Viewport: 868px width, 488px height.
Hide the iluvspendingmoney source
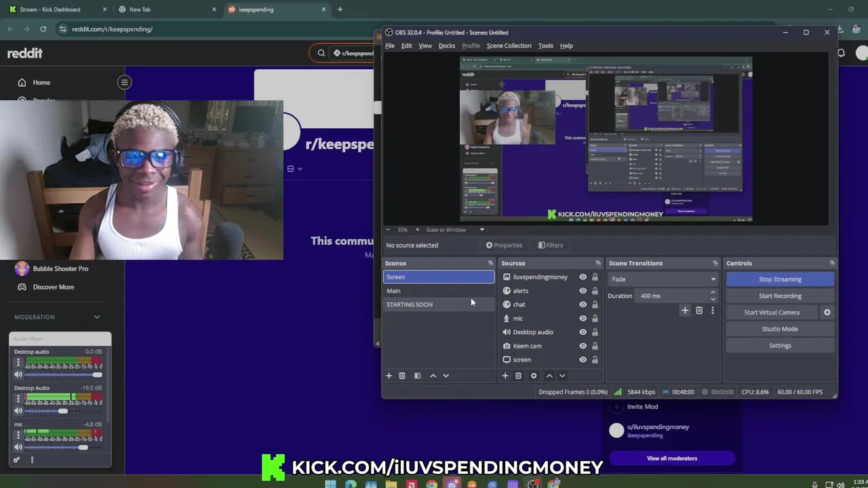coord(583,277)
